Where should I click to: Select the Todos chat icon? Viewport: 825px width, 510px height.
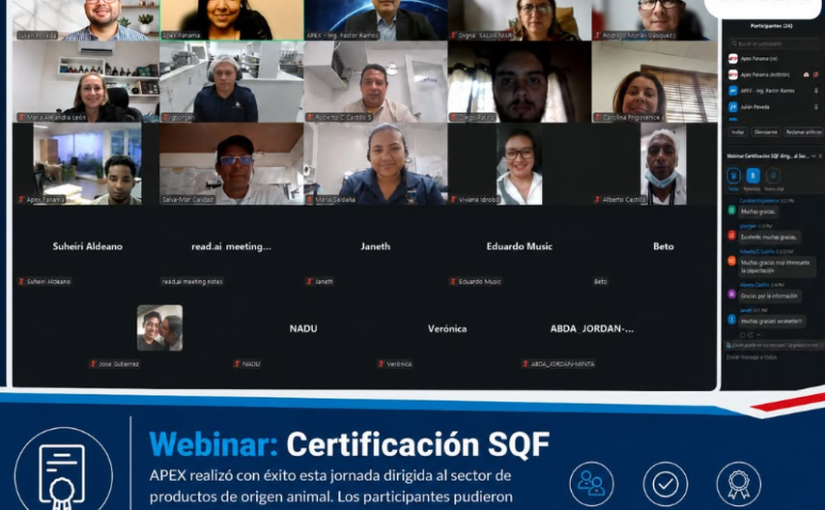733,176
